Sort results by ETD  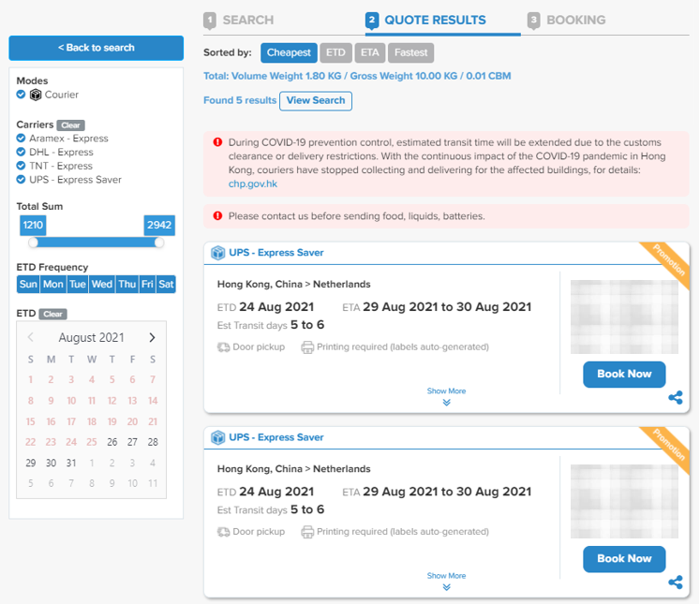335,52
